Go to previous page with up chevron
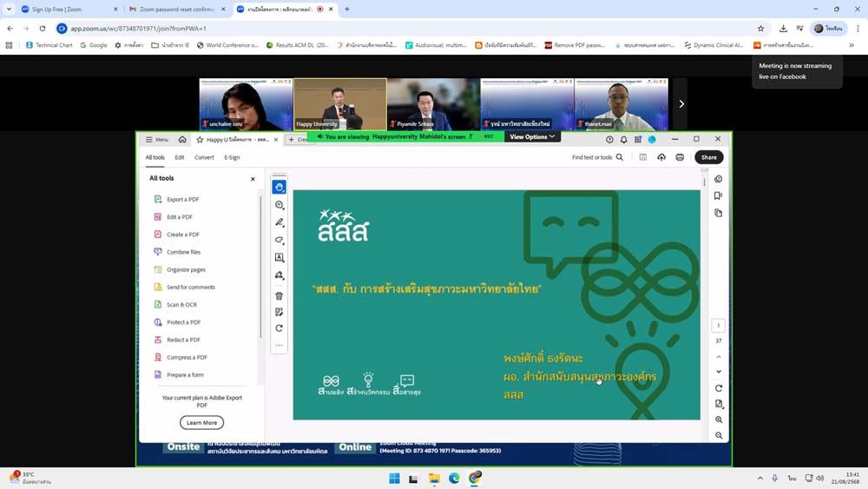Viewport: 868px width, 489px height. (x=719, y=357)
